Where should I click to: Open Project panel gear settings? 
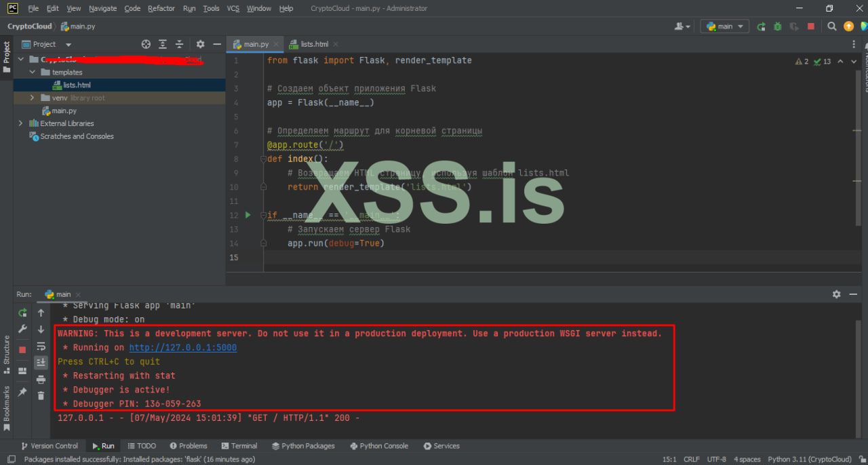click(200, 44)
